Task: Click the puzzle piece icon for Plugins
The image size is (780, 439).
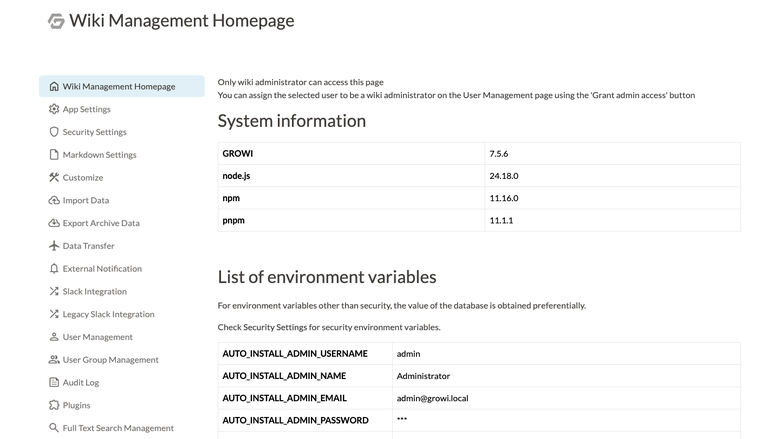Action: (54, 405)
